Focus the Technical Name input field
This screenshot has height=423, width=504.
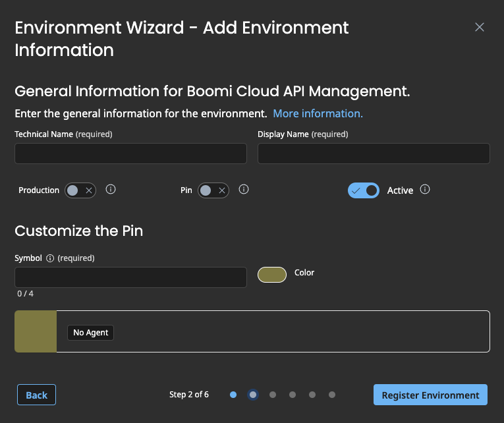[130, 154]
